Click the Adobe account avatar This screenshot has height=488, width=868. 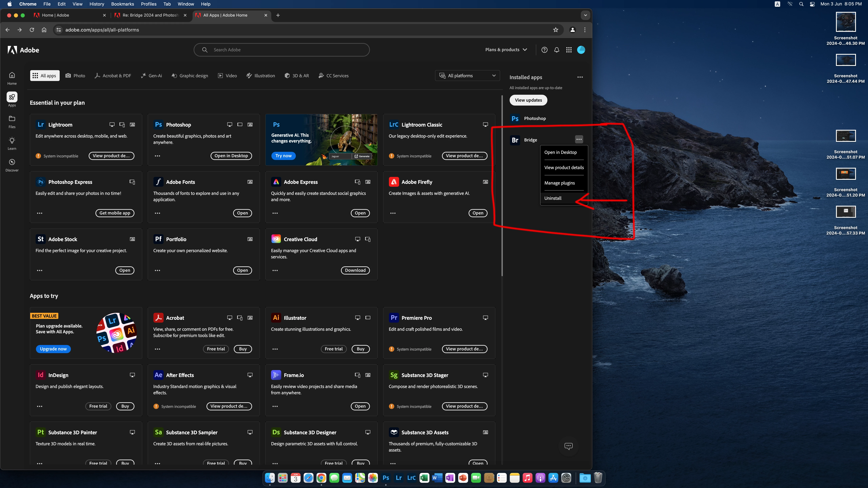click(x=581, y=50)
